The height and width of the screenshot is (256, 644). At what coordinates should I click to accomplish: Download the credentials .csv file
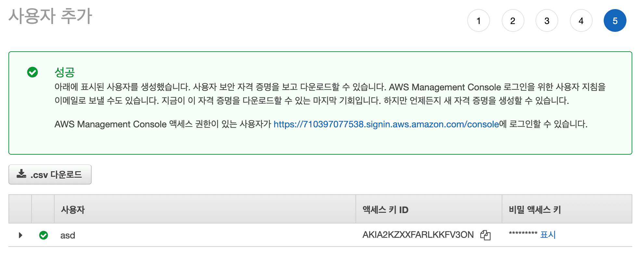pos(50,174)
